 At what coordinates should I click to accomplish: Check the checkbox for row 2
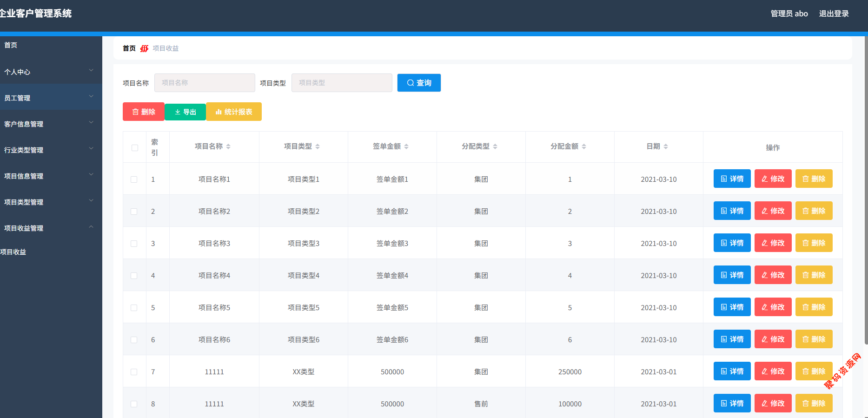click(134, 212)
